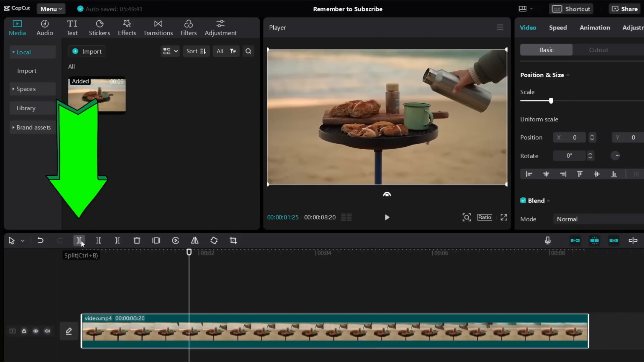Toggle the Blend checkbox
Viewport: 644px width, 362px height.
[523, 200]
